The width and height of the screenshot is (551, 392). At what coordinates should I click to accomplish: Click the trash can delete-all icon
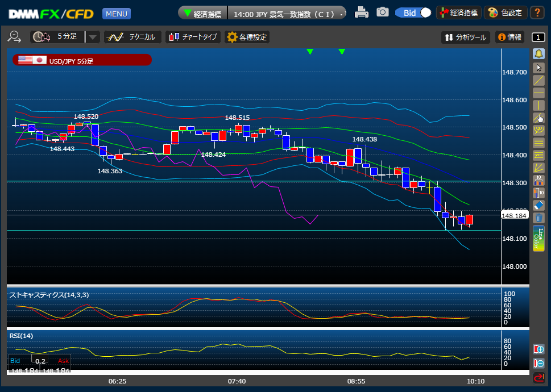538,218
